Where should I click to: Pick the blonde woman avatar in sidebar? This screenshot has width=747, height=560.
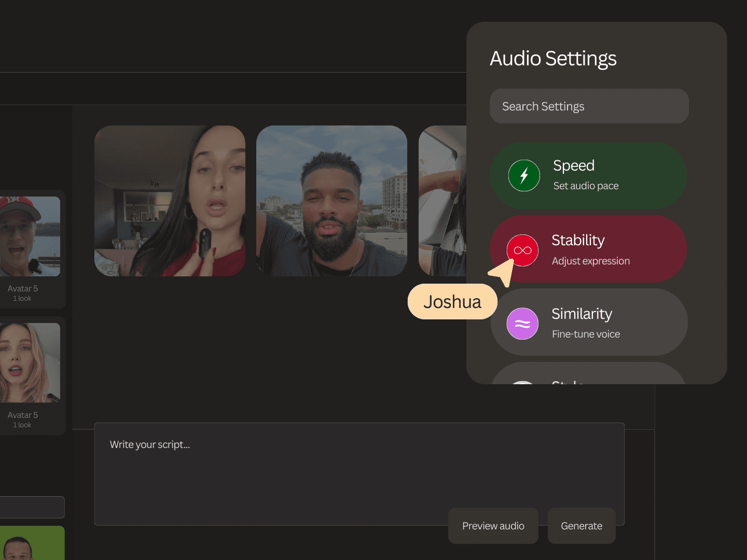(x=30, y=362)
